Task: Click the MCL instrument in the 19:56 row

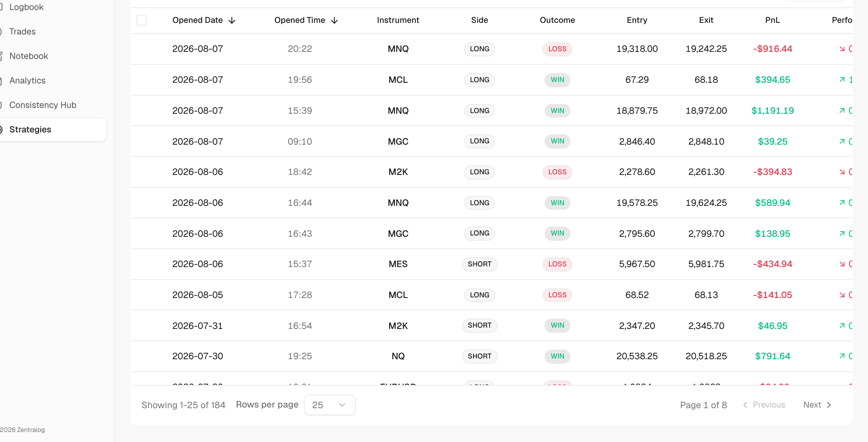Action: 398,80
